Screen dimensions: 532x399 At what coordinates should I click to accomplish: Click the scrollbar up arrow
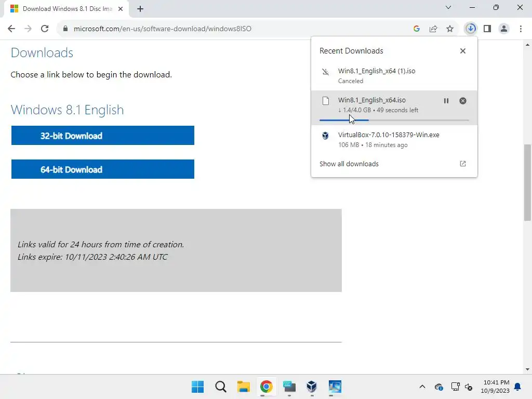(x=527, y=45)
